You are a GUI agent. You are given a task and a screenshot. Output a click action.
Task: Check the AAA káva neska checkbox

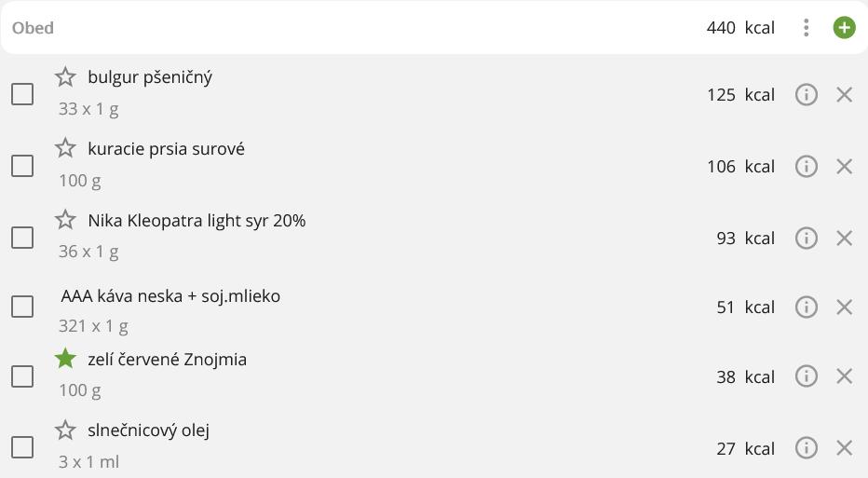coord(22,307)
